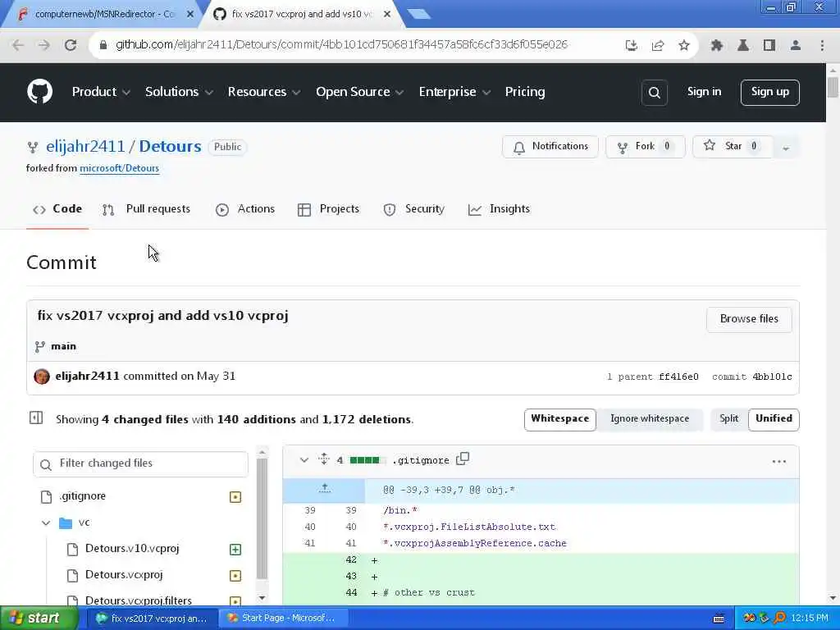This screenshot has width=840, height=630.
Task: Bookmark this page with star icon
Action: pos(683,45)
